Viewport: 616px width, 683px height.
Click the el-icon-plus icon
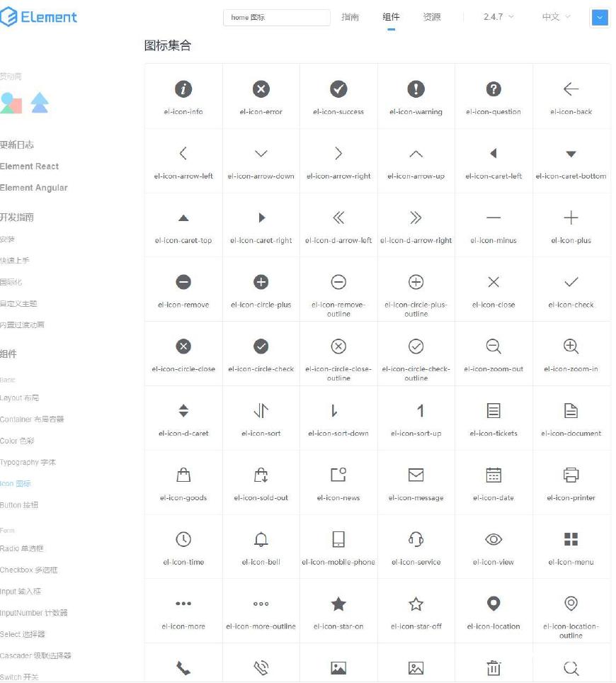[571, 218]
